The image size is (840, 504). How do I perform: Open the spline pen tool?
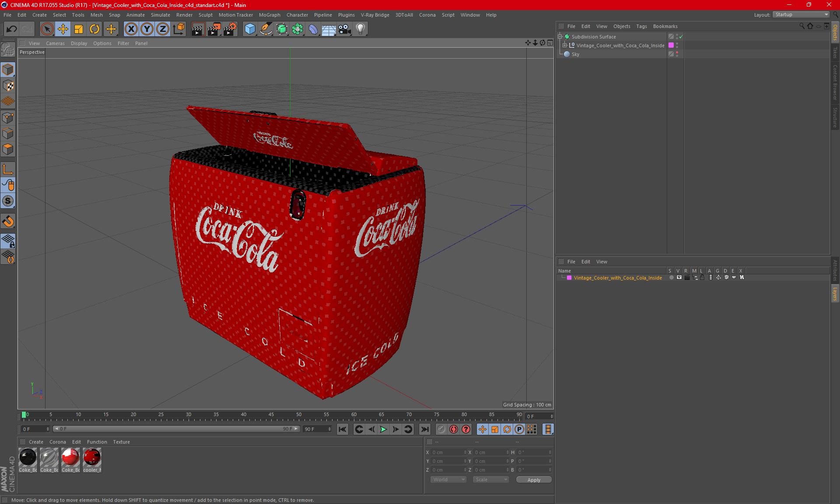266,29
